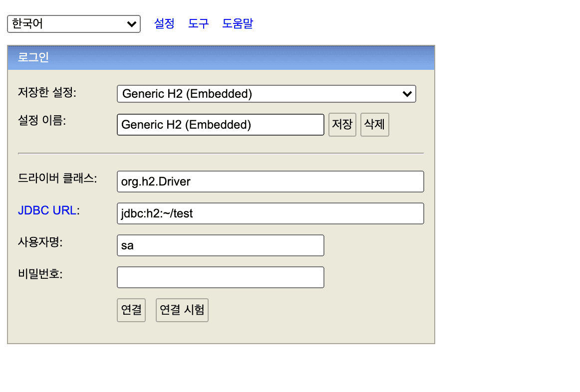Click the empty 비밀번호 password field
This screenshot has width=580, height=392.
(x=220, y=277)
